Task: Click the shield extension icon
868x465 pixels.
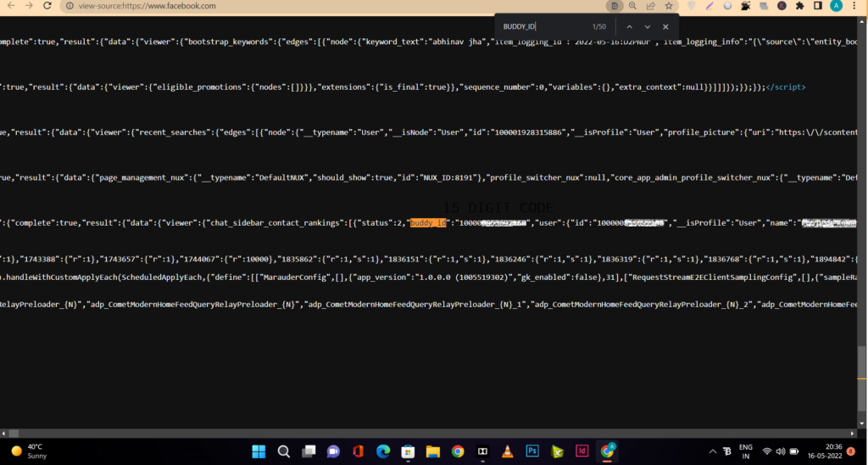Action: [692, 6]
